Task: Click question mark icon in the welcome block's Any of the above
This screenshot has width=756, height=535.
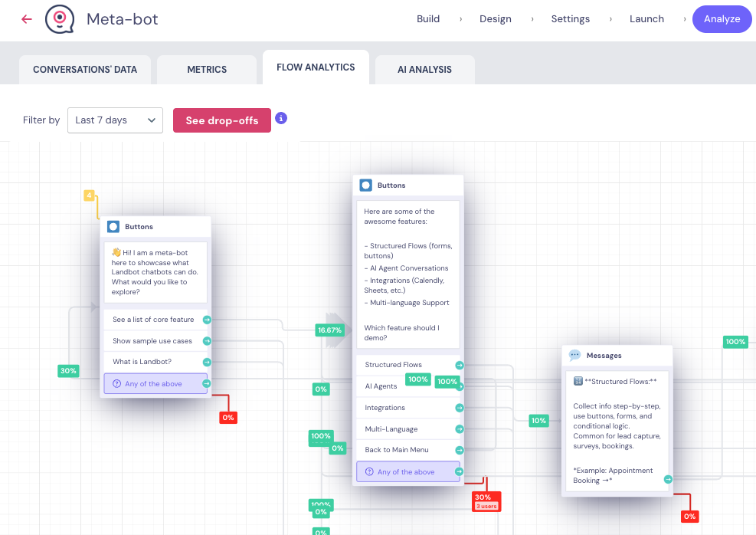Action: 116,384
